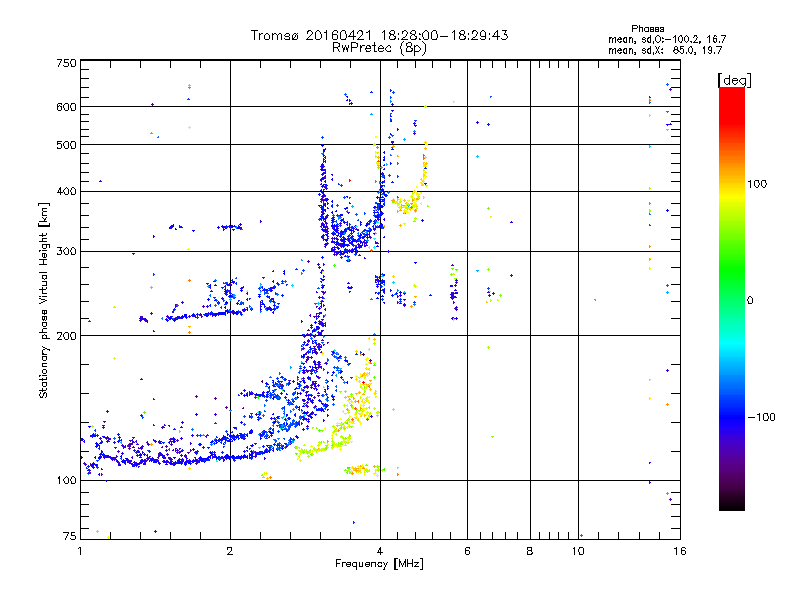800x600 pixels.
Task: Click the 'mean, sd,X: 85.0, 19.7' line
Action: 665,50
